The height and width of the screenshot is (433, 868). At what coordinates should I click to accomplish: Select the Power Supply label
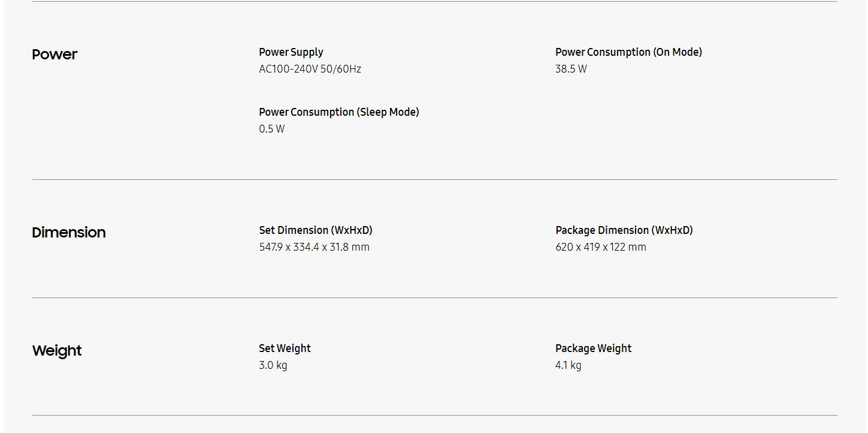click(291, 52)
